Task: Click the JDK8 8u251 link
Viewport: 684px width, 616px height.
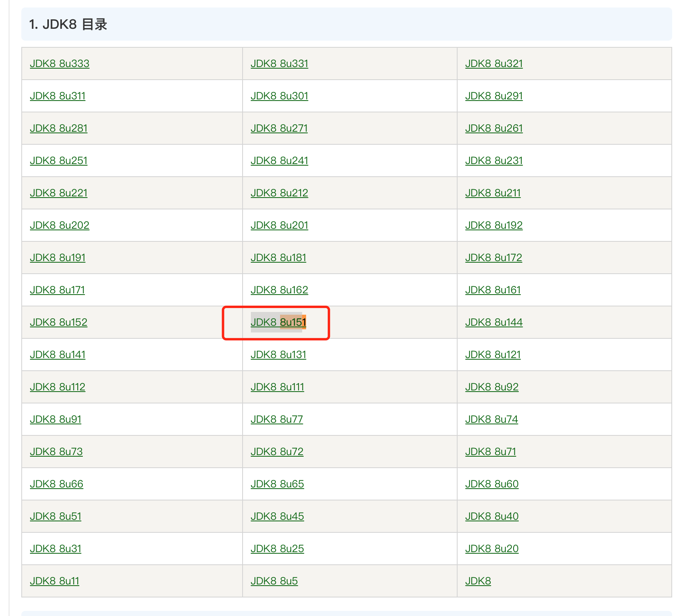Action: point(59,161)
